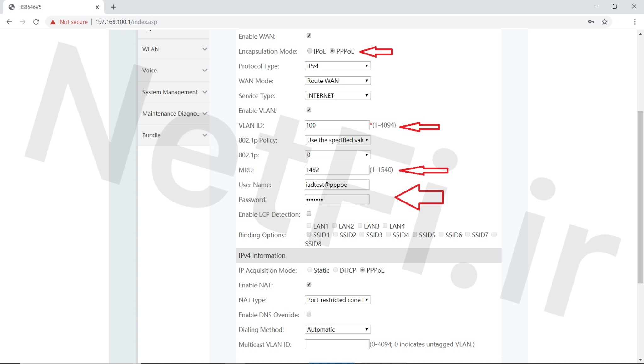This screenshot has height=364, width=644.
Task: Open the saved passwords key icon
Action: 591,22
